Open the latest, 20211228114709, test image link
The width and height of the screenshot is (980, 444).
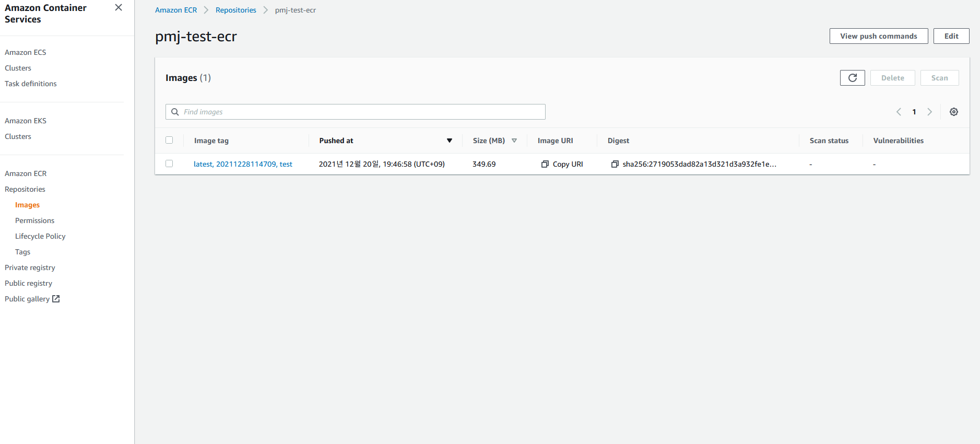(x=243, y=164)
